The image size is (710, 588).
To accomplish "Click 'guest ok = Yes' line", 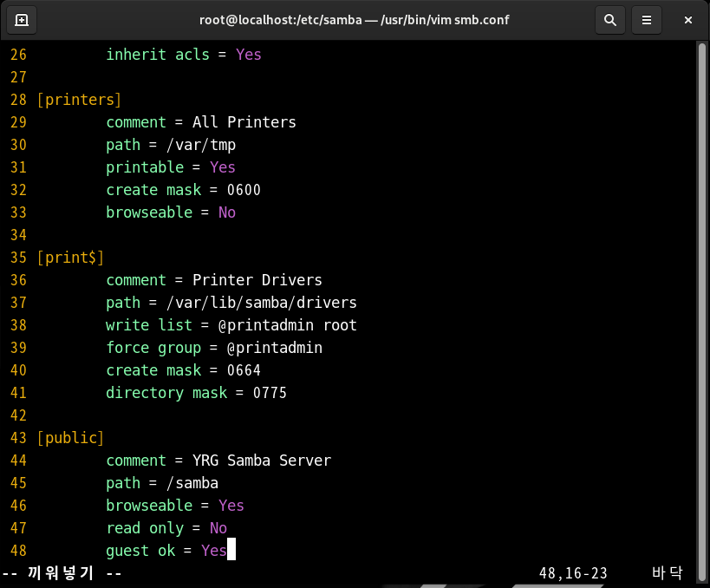I will pos(166,551).
